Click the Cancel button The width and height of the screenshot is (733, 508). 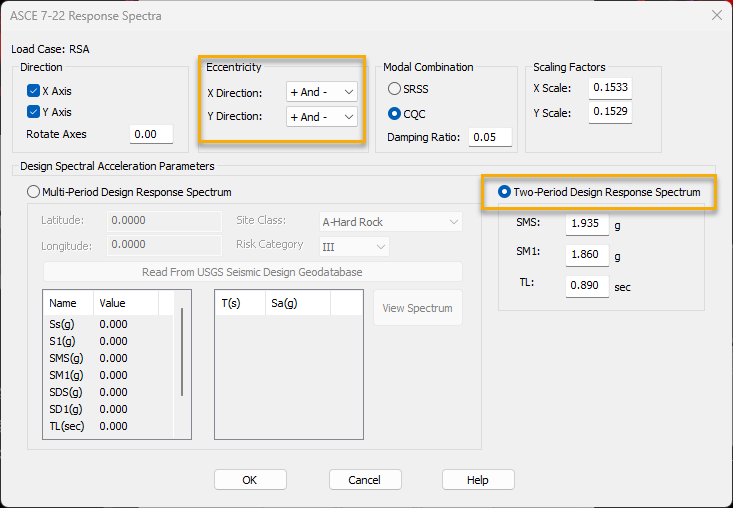click(365, 480)
